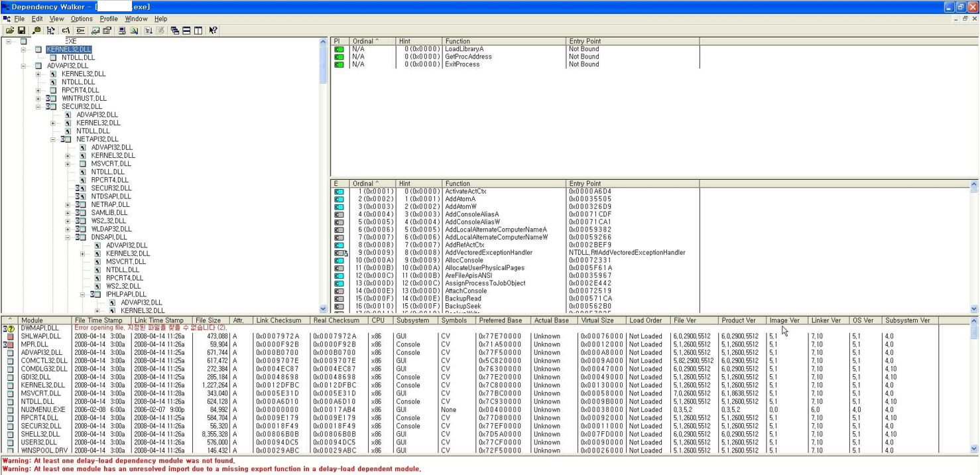Sort module list by Subsystem column header
Screen dimensions: 980x475
(x=416, y=320)
